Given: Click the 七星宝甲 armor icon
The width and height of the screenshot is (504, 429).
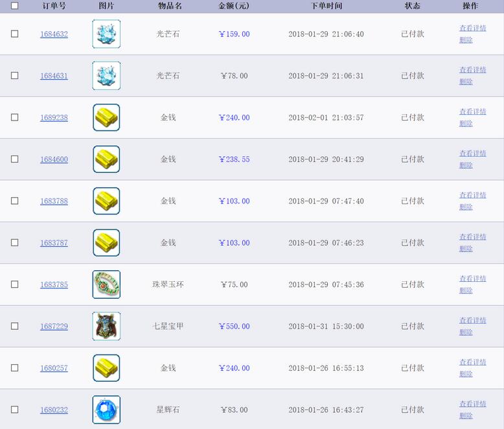Looking at the screenshot, I should point(106,326).
